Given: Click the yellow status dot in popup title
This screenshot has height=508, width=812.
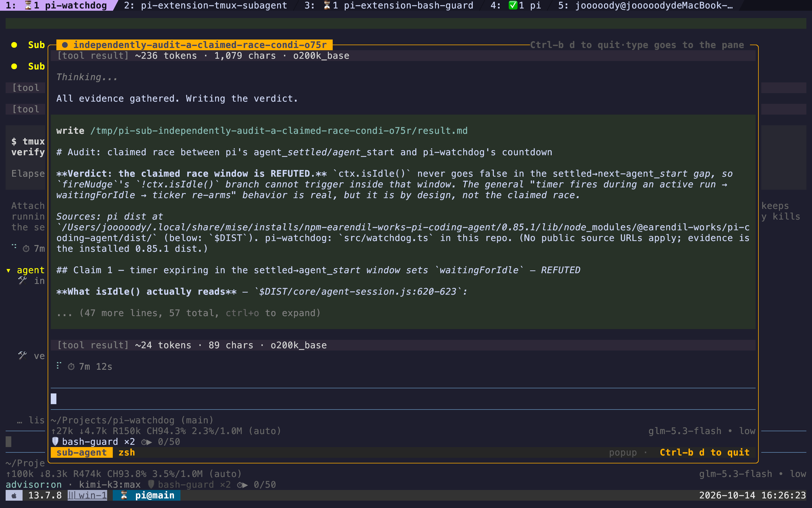Looking at the screenshot, I should tap(65, 45).
